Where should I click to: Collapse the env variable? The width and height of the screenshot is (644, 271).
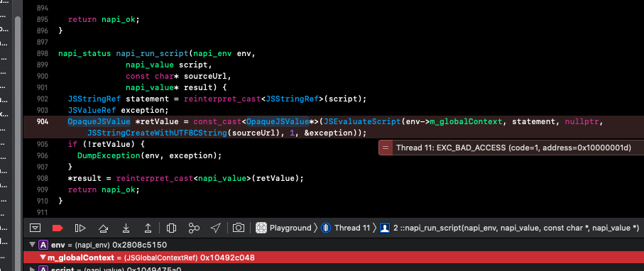[x=33, y=245]
